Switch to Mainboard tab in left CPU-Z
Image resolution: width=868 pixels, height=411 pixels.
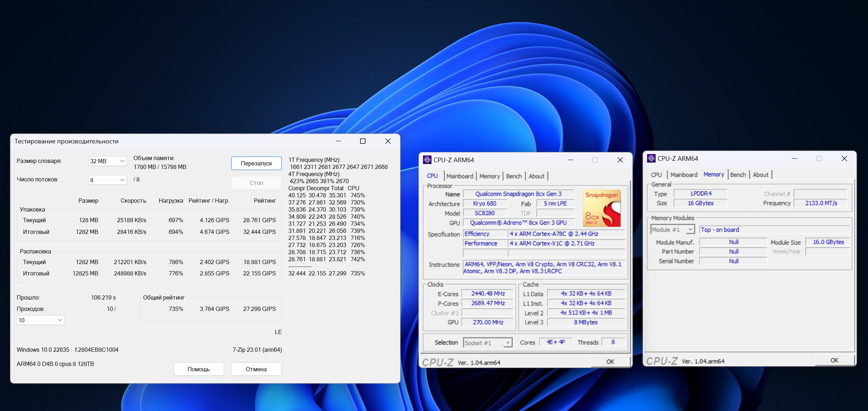point(460,176)
